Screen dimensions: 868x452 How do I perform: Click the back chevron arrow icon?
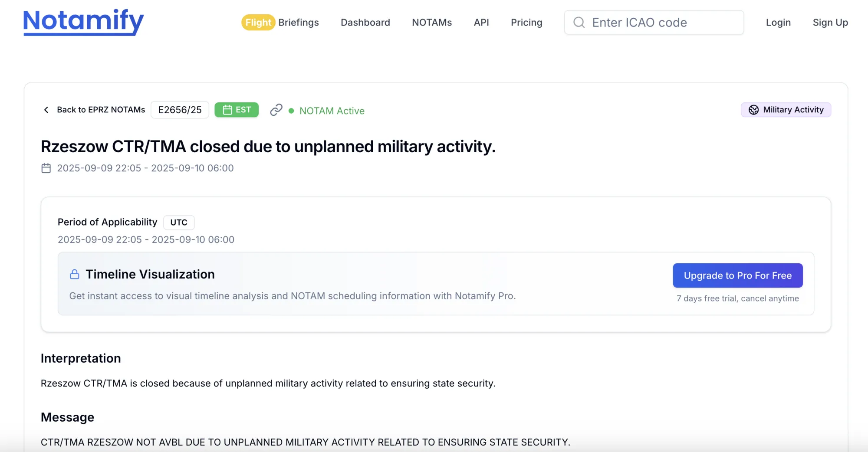coord(46,110)
